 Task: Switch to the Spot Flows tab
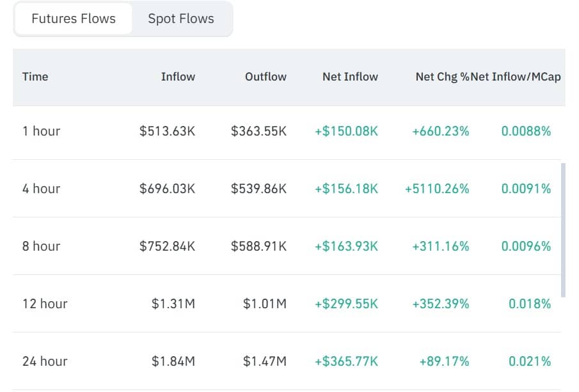click(181, 19)
